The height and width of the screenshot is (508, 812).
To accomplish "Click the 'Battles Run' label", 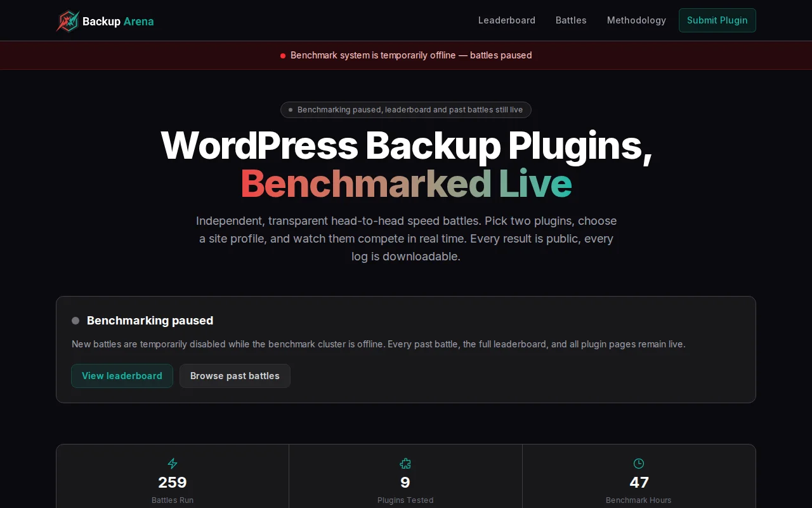I will 173,500.
